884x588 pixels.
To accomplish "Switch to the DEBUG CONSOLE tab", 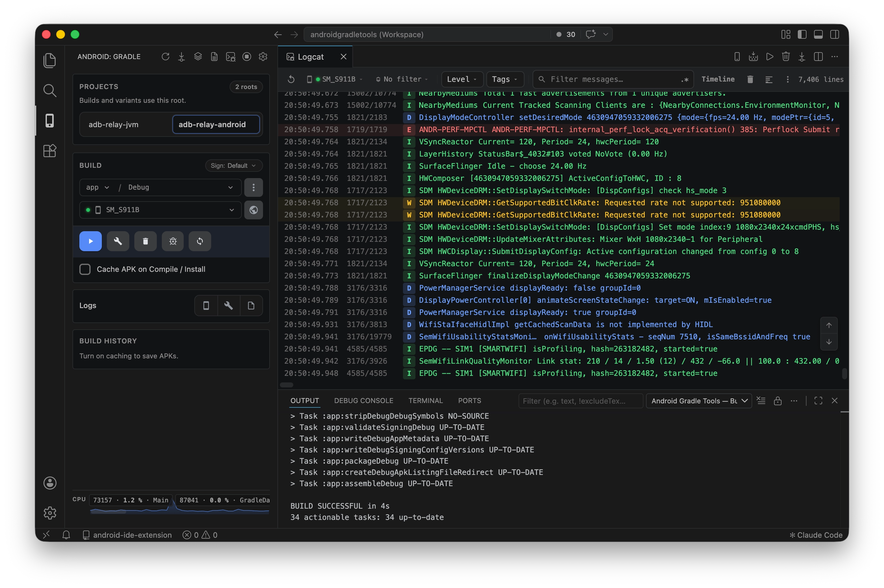I will pos(364,401).
